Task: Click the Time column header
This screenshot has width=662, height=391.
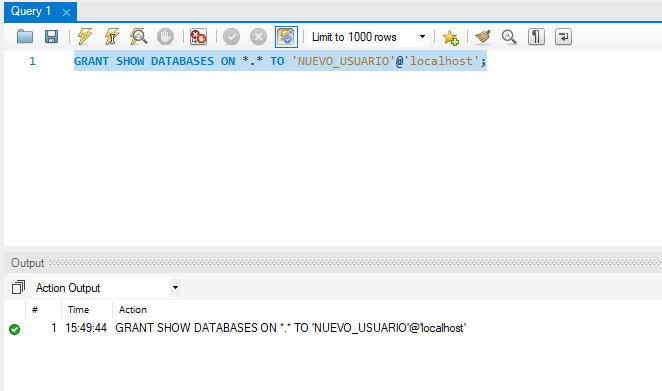Action: (x=79, y=310)
